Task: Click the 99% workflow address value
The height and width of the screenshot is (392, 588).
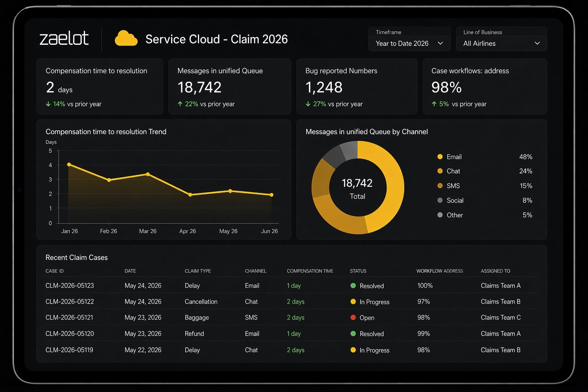Action: (x=423, y=333)
